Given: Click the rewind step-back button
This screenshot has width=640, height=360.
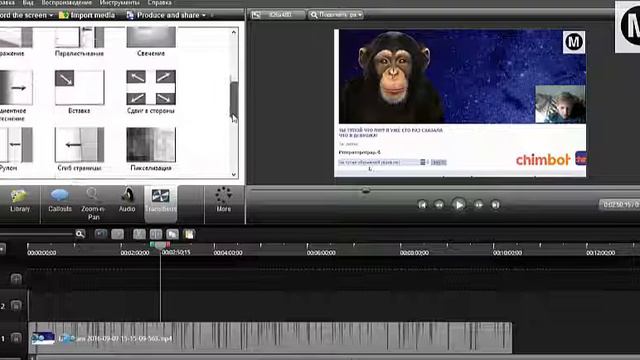Looking at the screenshot, I should [x=439, y=204].
